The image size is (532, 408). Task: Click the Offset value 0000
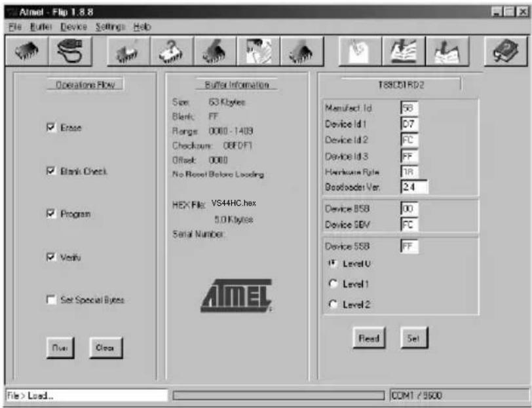coord(218,160)
